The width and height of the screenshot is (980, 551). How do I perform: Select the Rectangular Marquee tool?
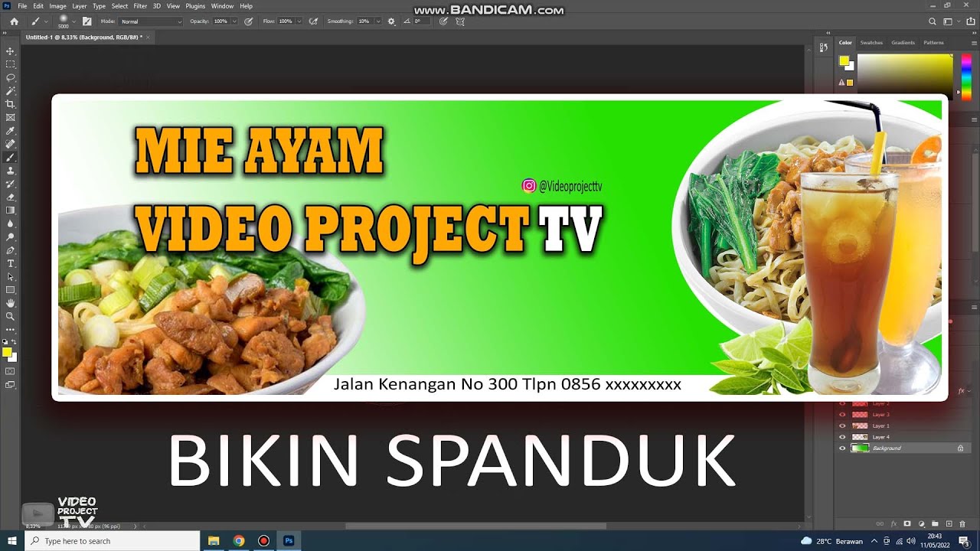(x=10, y=64)
